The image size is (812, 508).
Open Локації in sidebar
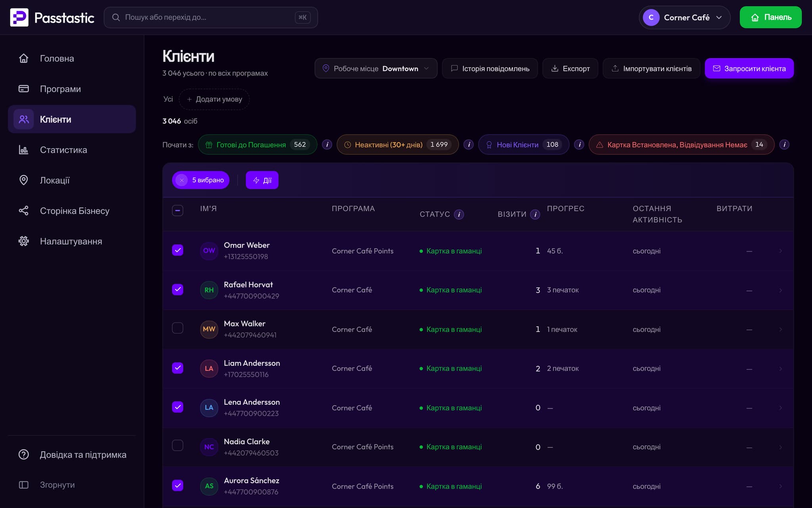coord(72,181)
